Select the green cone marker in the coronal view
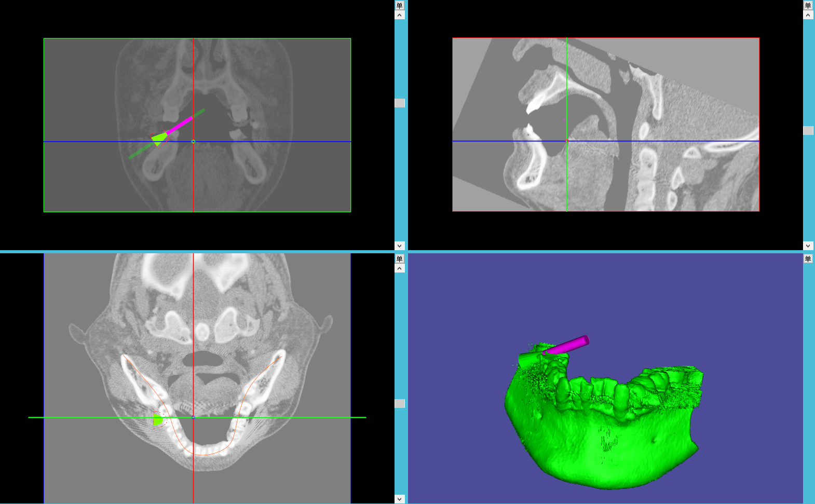The height and width of the screenshot is (504, 815). tap(159, 139)
